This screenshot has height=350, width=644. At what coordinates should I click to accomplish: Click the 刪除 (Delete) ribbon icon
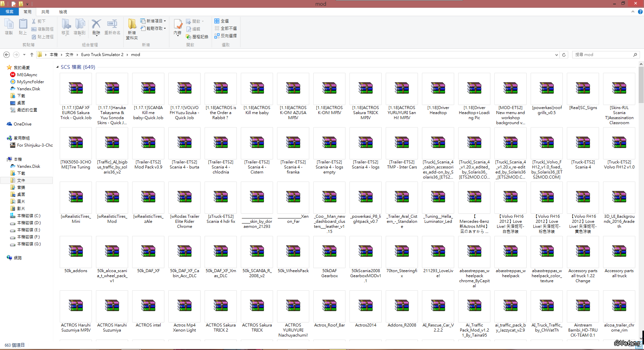(96, 27)
